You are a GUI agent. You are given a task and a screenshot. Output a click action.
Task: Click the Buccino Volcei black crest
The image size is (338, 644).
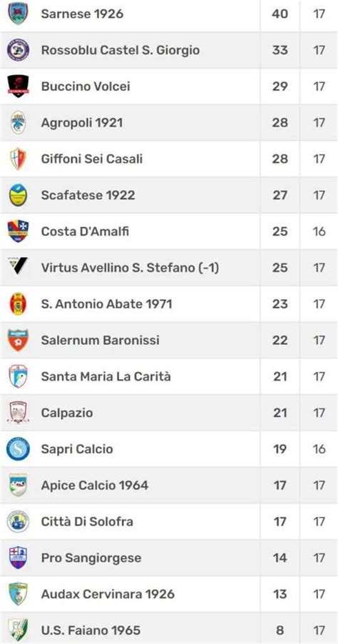(x=18, y=86)
